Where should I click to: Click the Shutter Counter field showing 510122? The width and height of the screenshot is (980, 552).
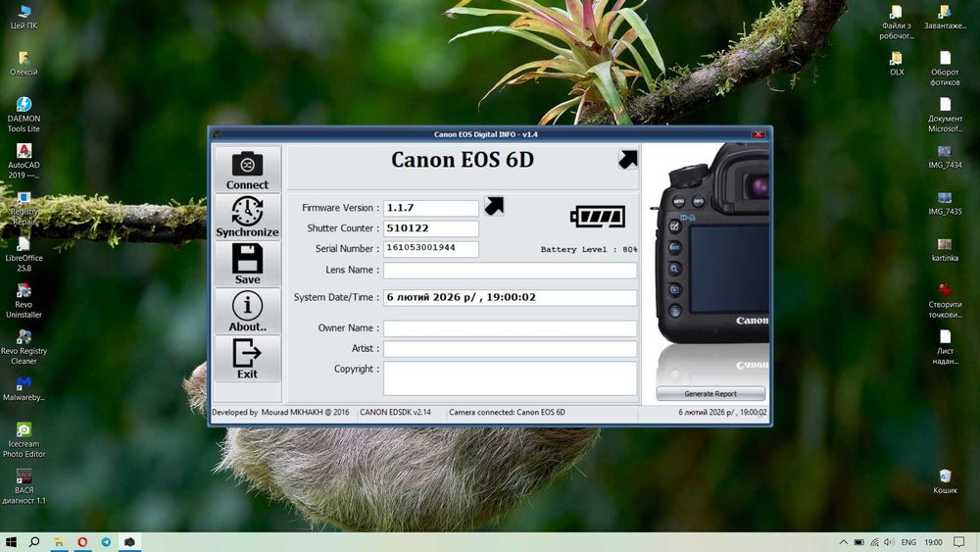pyautogui.click(x=430, y=228)
